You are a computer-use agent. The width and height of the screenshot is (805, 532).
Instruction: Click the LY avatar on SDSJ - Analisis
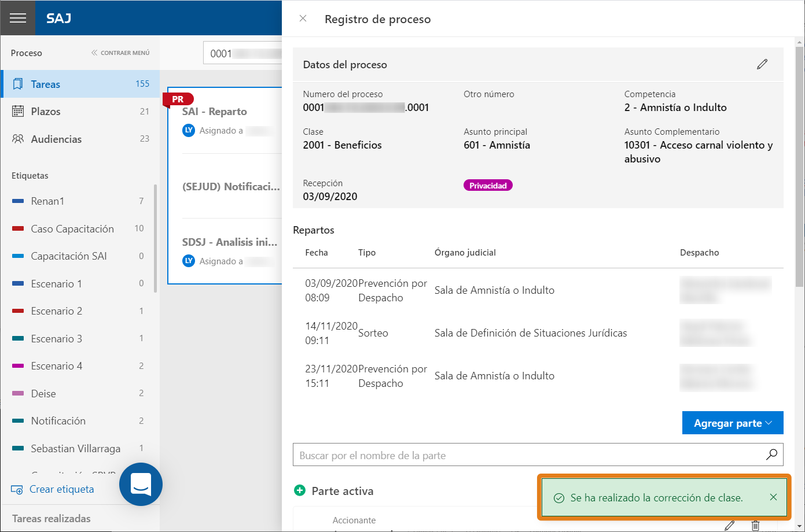point(189,261)
